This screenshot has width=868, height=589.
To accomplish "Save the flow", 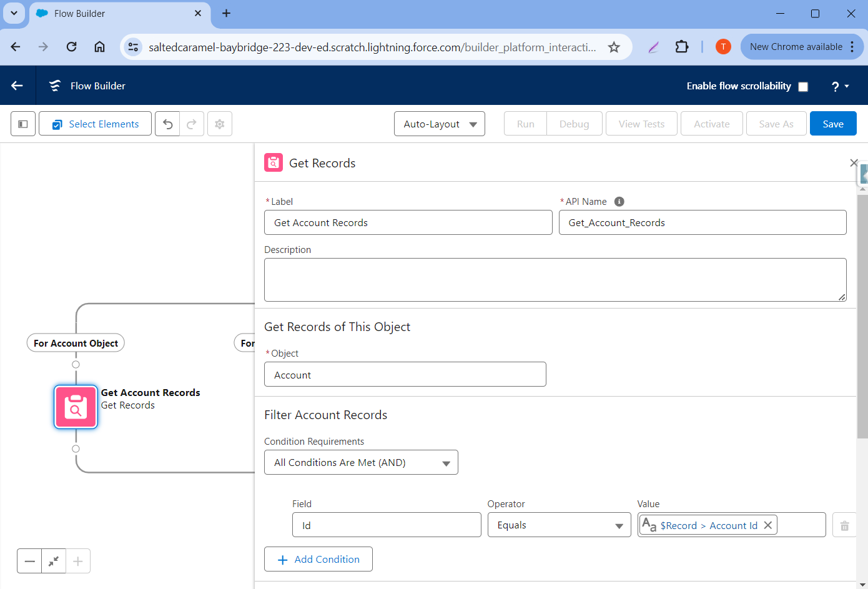I will click(x=833, y=124).
